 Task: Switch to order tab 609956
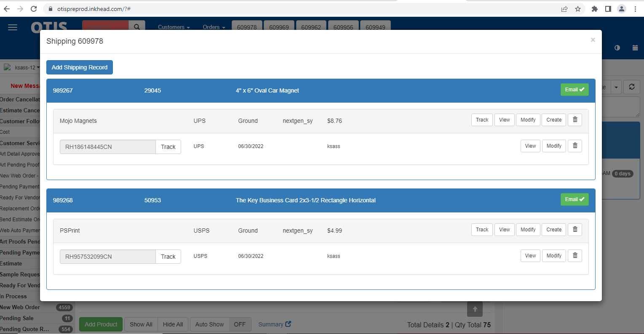pos(343,27)
